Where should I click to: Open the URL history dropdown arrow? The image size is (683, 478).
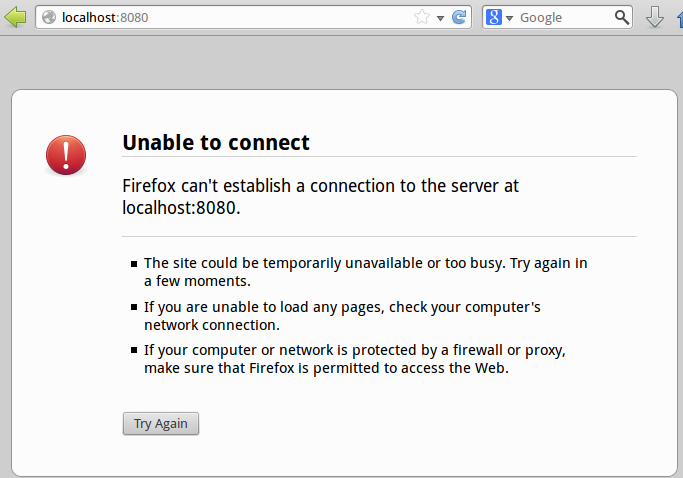(x=440, y=18)
